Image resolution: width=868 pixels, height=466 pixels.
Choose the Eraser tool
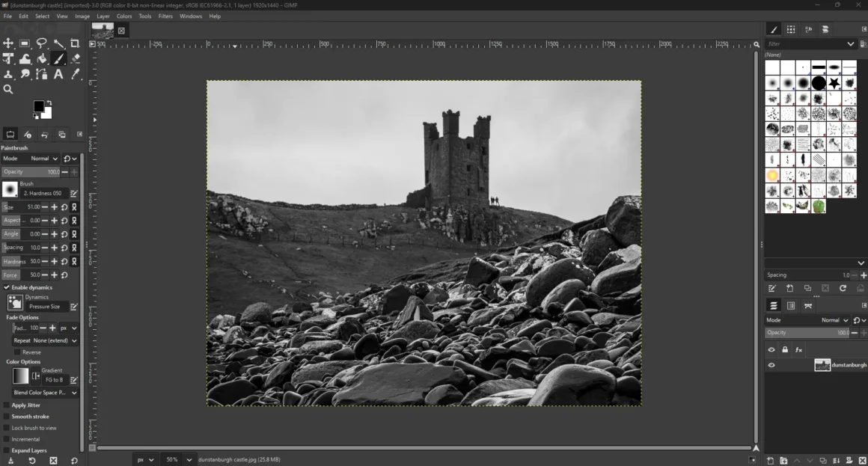pos(75,58)
